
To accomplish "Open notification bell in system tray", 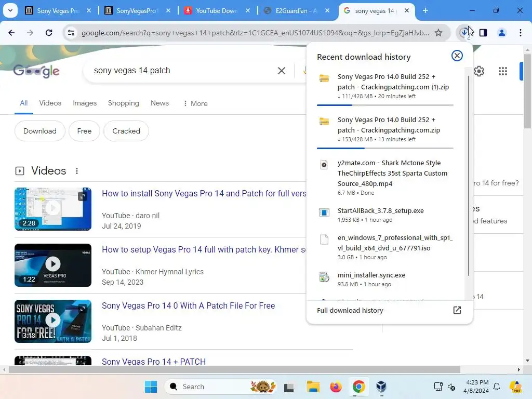I will (x=497, y=387).
